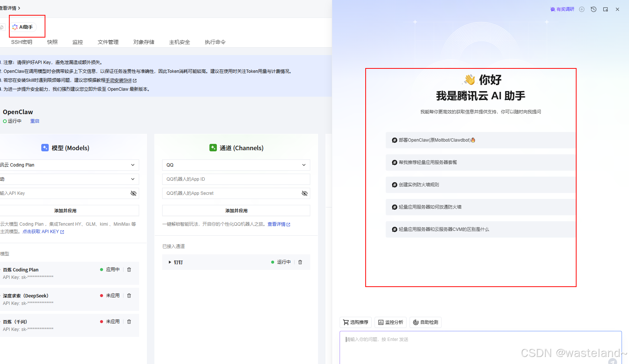The height and width of the screenshot is (364, 629).
Task: Click the chart icon in 监控分析
Action: pos(381,322)
